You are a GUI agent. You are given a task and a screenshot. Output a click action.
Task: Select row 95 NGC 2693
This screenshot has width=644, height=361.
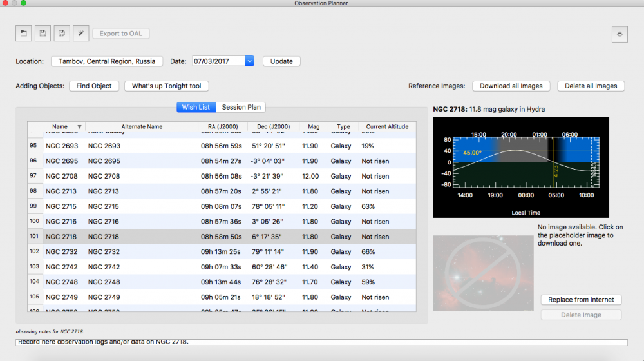[222, 146]
